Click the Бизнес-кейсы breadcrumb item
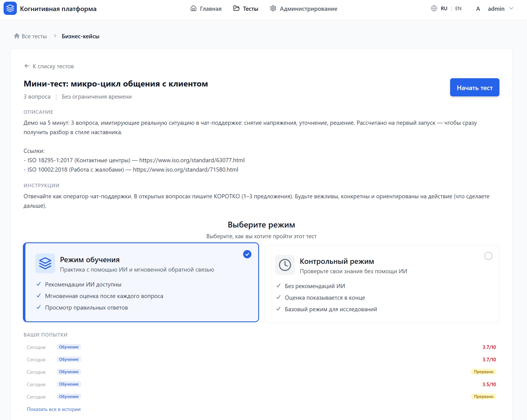 point(80,36)
